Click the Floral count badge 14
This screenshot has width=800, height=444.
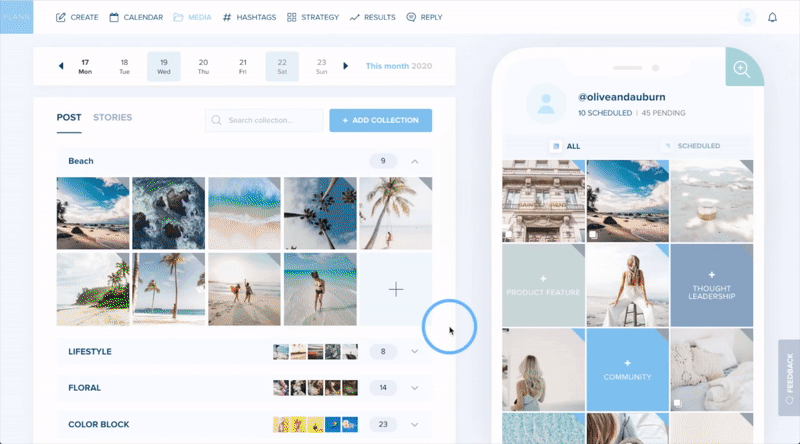point(383,388)
